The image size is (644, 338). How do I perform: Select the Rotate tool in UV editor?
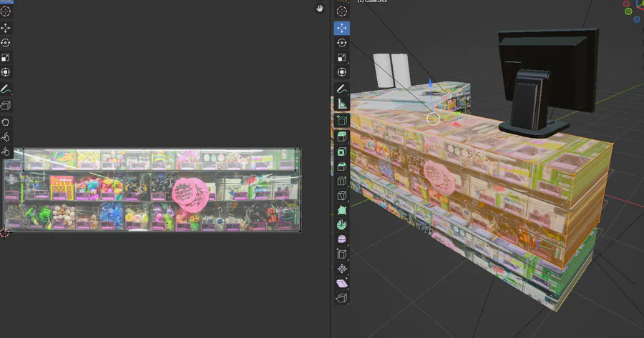pyautogui.click(x=5, y=43)
